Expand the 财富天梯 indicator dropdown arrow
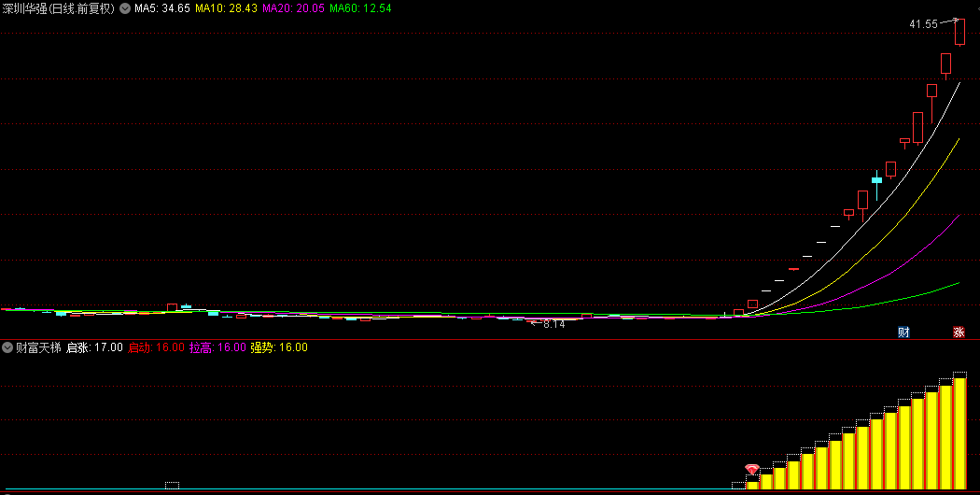 coord(7,347)
